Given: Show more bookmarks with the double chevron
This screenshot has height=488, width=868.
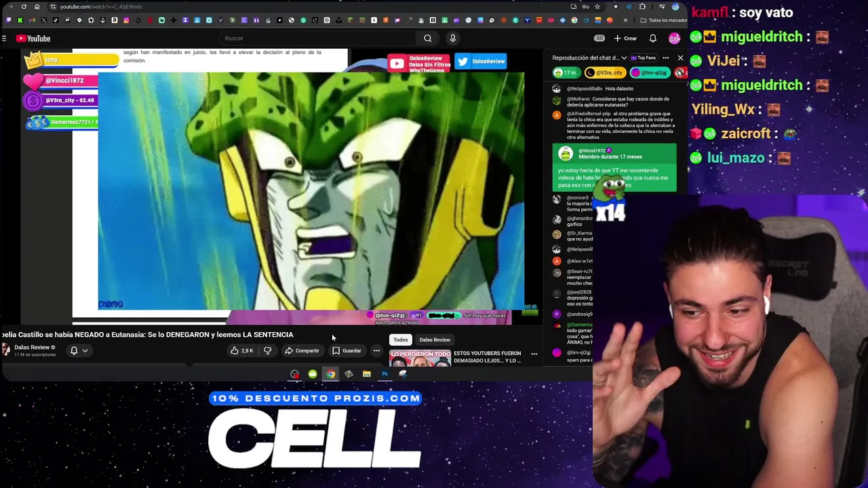Looking at the screenshot, I should point(625,20).
